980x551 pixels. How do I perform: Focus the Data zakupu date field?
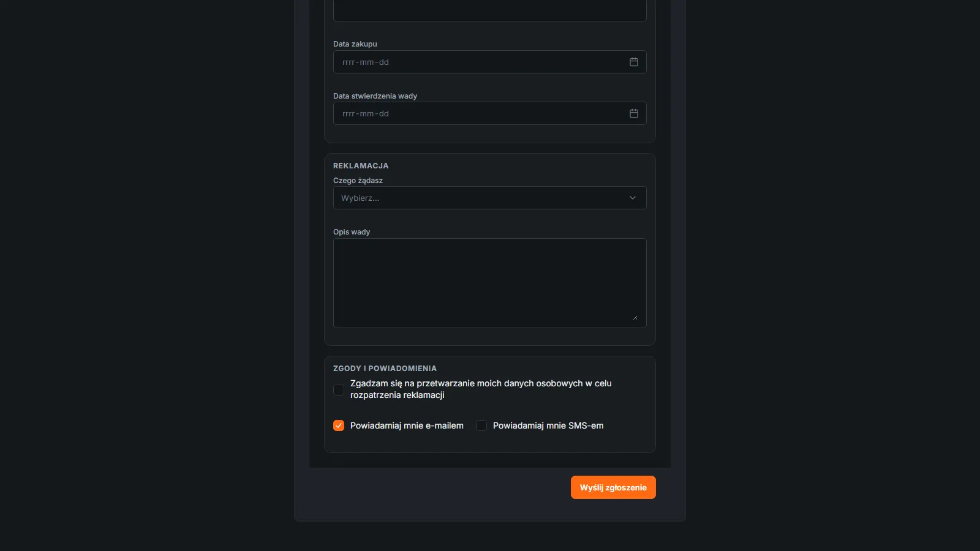coord(490,62)
